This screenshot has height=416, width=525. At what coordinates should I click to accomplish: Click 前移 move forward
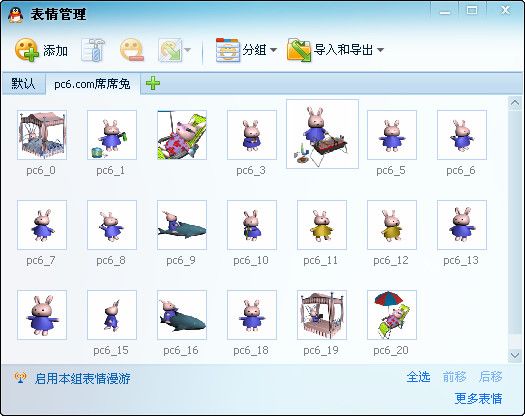[454, 377]
